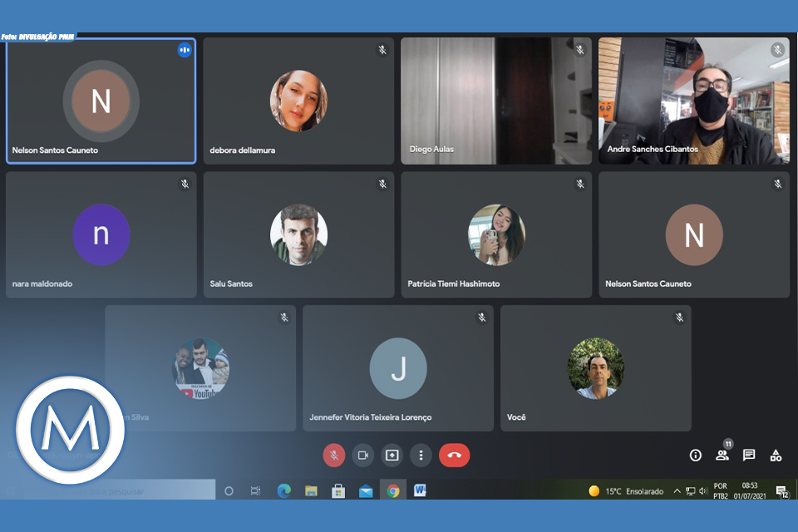
Task: Click the present screen button
Action: click(392, 456)
